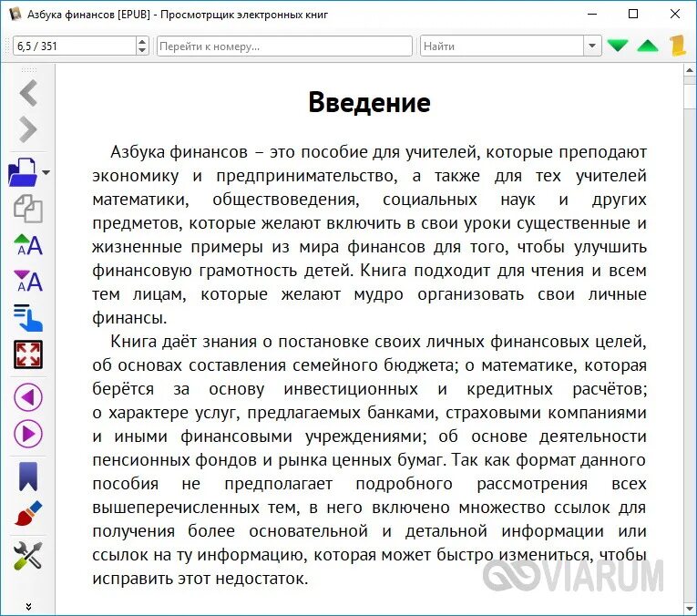Image resolution: width=697 pixels, height=616 pixels.
Task: Go back with the left arrow icon
Action: point(28,93)
